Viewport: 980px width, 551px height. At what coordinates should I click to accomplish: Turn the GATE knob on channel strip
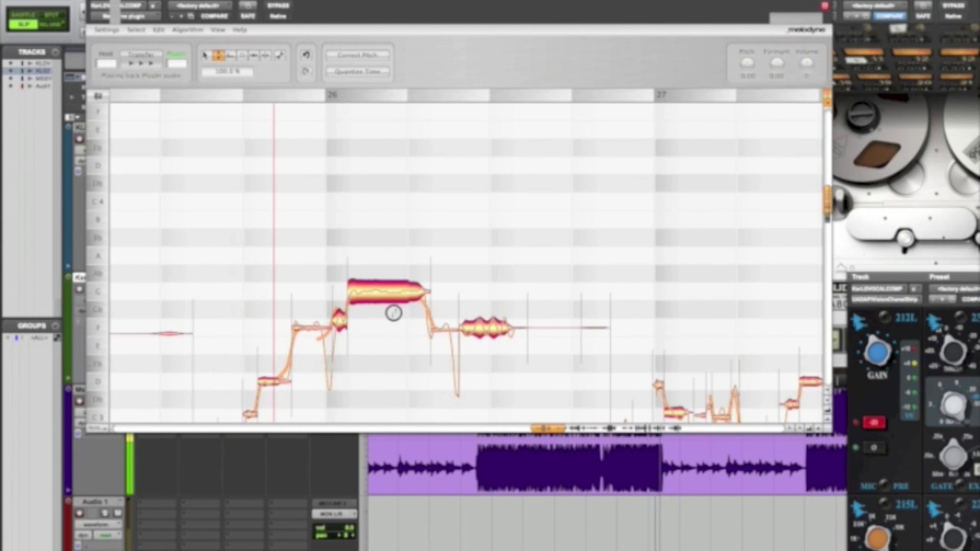[953, 455]
